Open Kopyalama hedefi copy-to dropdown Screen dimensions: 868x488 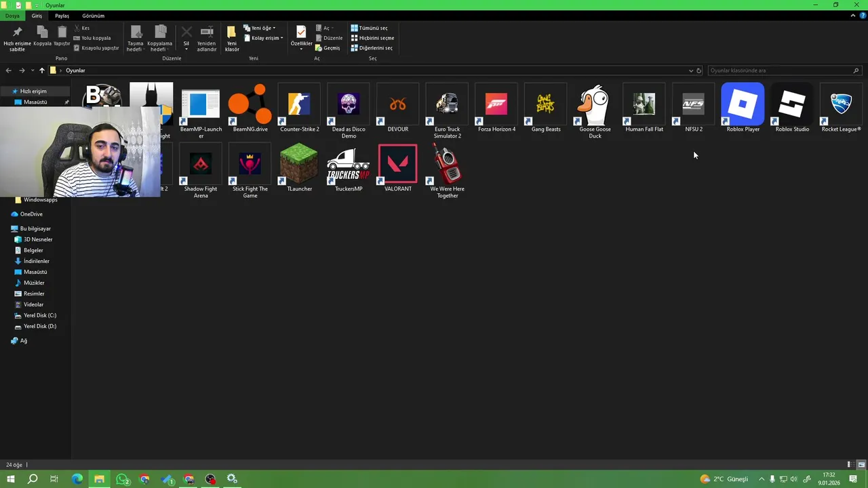coord(160,39)
